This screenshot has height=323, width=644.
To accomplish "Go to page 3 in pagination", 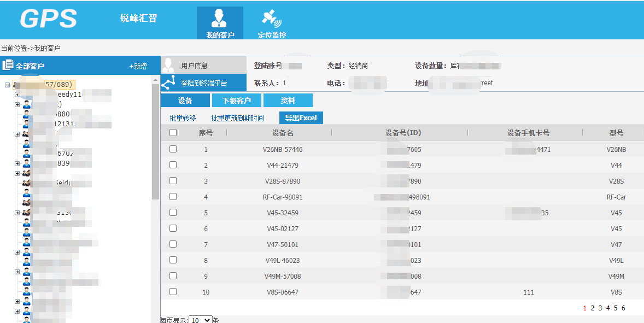I will coord(600,308).
